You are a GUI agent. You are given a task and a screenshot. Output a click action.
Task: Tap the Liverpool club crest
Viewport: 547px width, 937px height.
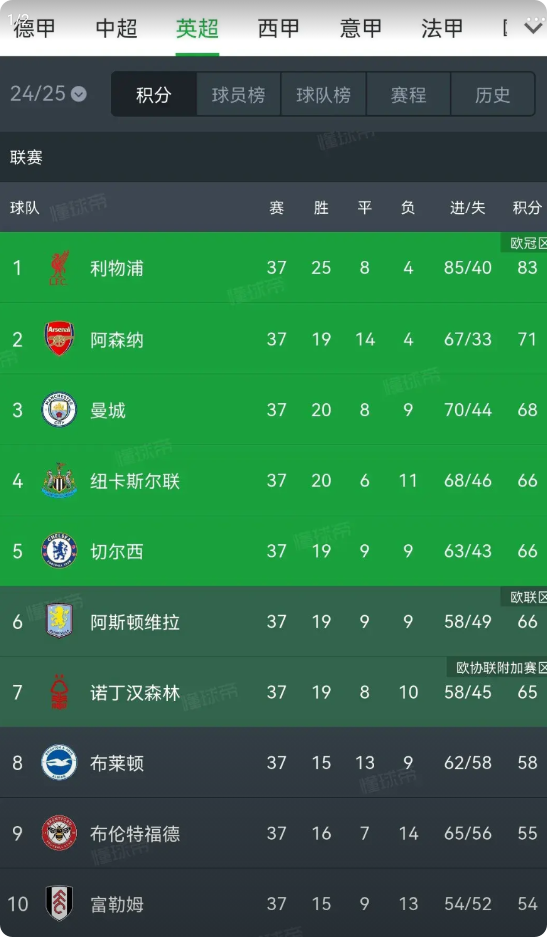tap(59, 268)
